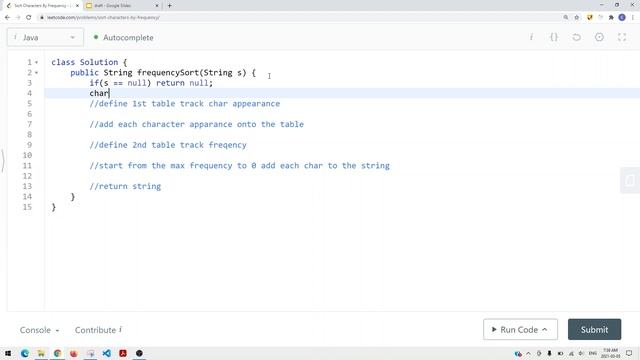Viewport: 640px width, 360px height.
Task: Open Visual Studio Code from the taskbar
Action: (107, 353)
